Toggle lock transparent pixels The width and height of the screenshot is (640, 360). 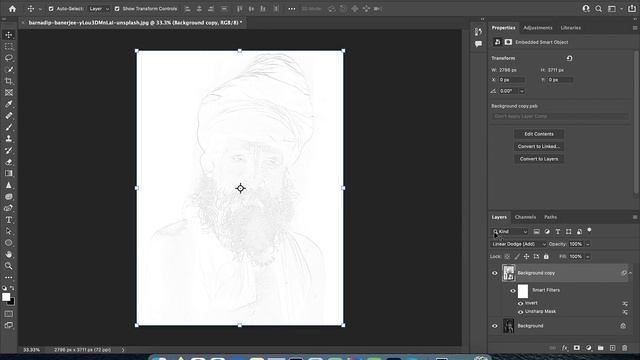tap(507, 256)
